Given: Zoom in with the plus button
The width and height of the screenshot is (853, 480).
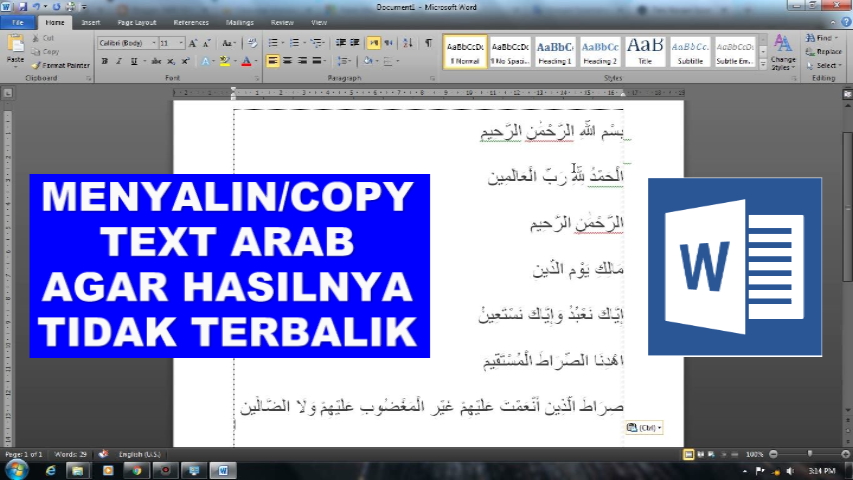Looking at the screenshot, I should [845, 454].
